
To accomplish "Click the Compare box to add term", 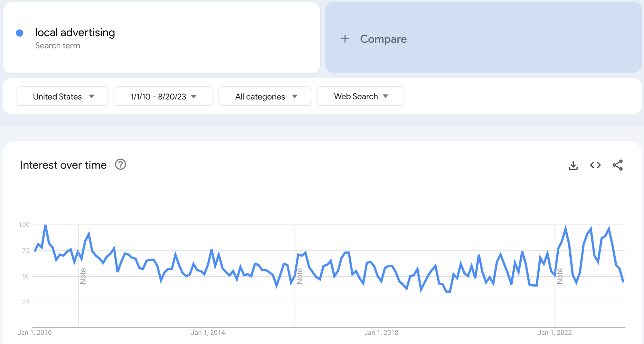I will [483, 37].
